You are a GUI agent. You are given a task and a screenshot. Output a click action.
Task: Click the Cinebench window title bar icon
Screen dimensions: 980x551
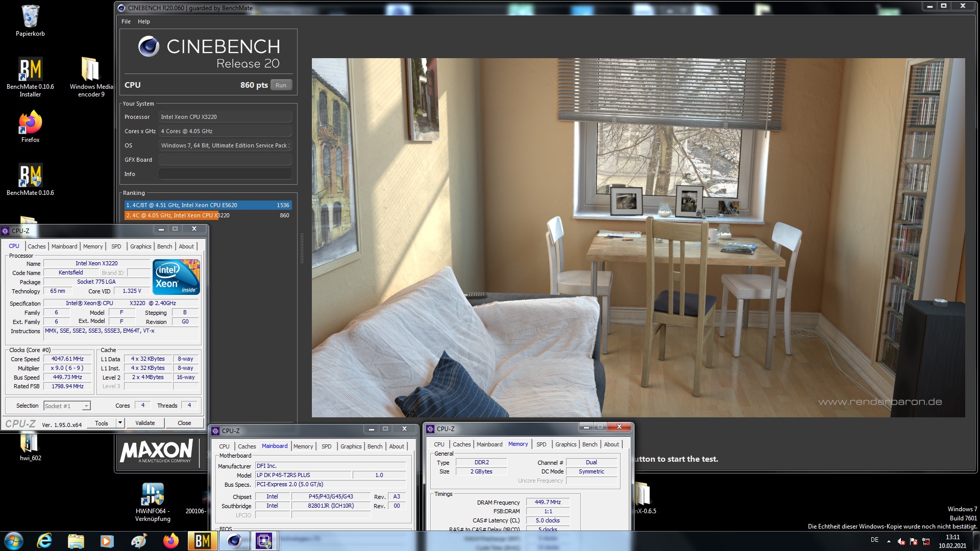pyautogui.click(x=121, y=8)
